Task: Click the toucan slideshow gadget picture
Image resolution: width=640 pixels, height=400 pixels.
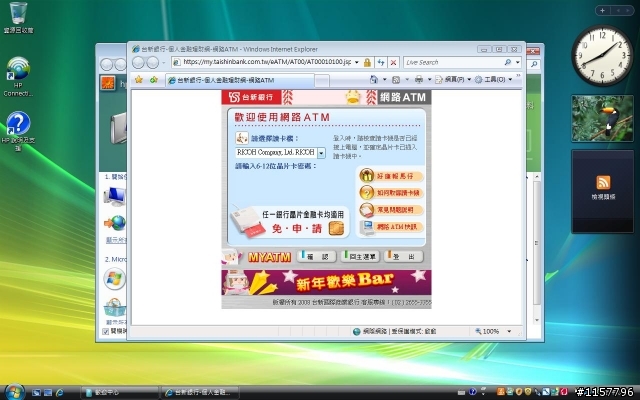Action: (602, 118)
